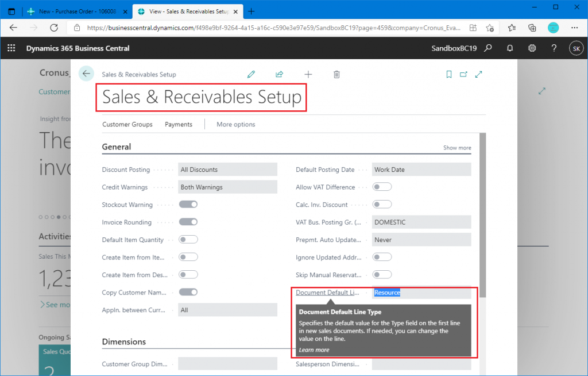This screenshot has height=376, width=588.
Task: Click the Learn more link in tooltip
Action: click(314, 350)
